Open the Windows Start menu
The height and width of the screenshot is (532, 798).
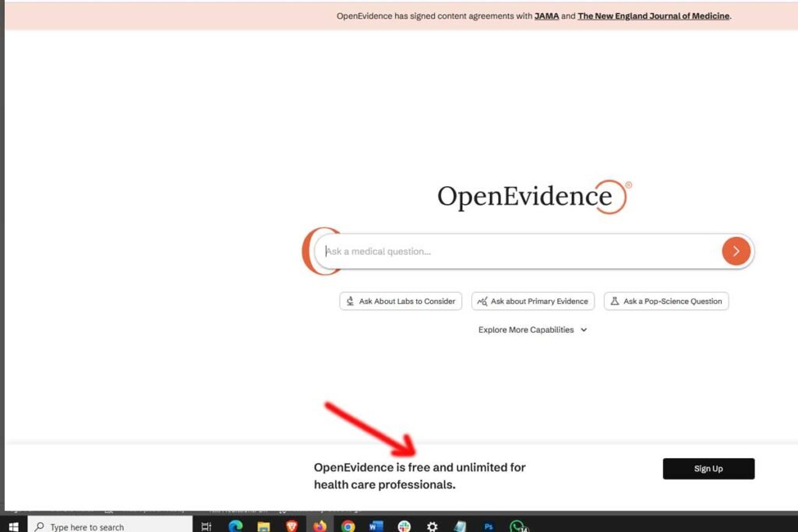[13, 526]
